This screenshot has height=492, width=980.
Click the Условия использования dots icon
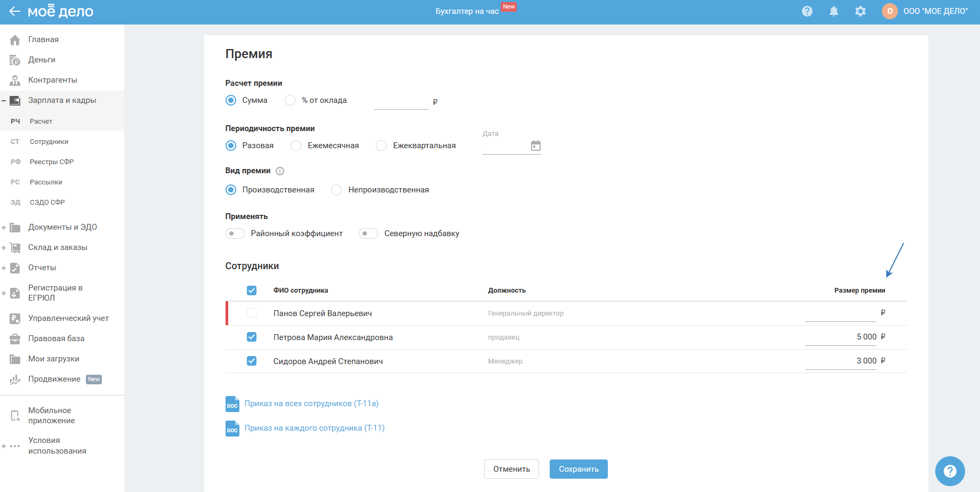tap(15, 446)
